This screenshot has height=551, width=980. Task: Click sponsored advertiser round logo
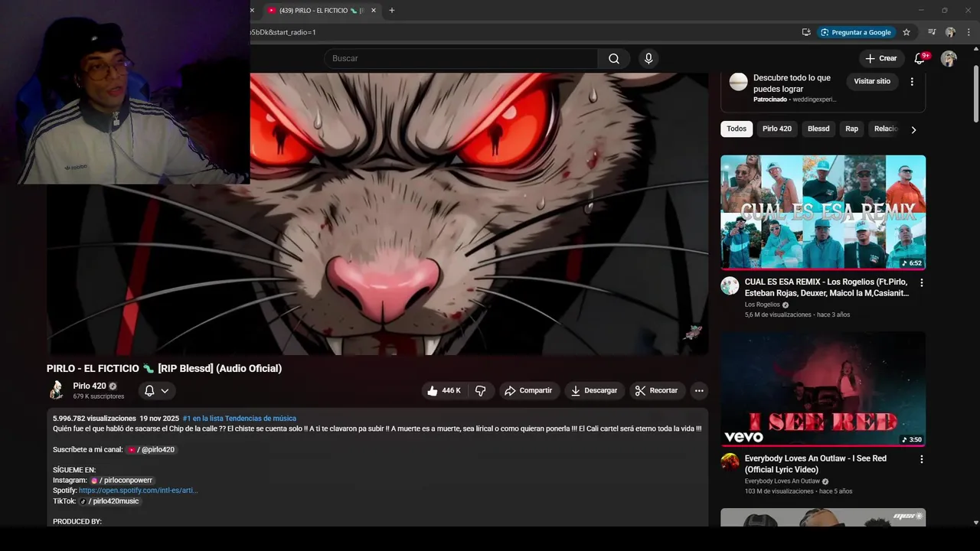pos(738,82)
